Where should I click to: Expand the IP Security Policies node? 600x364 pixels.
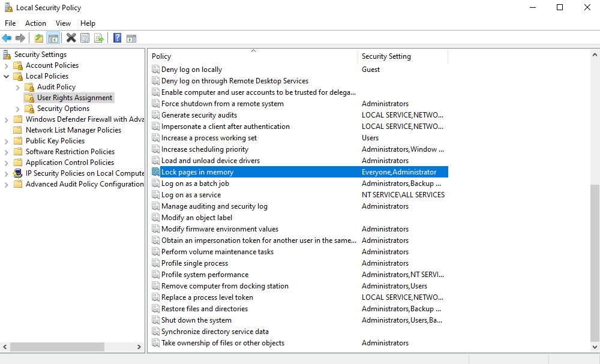click(x=6, y=173)
